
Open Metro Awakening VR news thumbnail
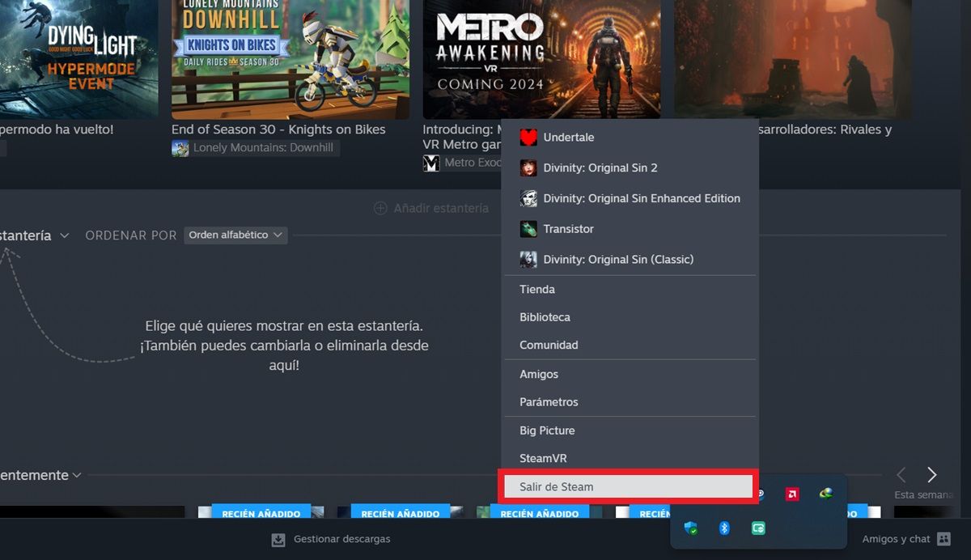coord(541,59)
